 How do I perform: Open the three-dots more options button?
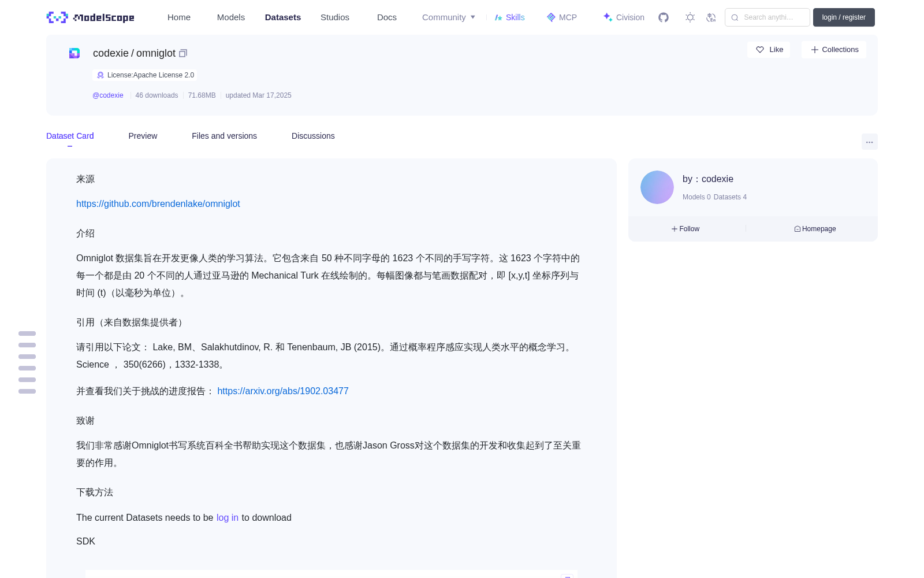point(870,142)
